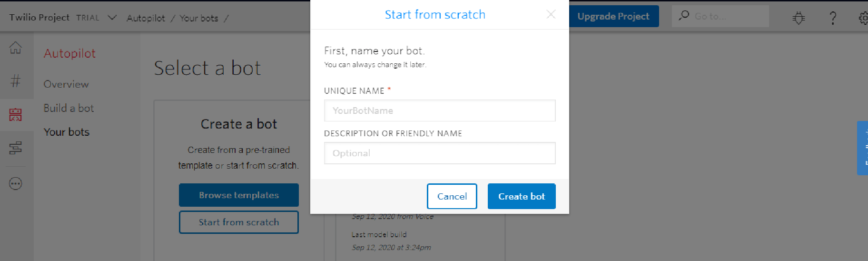The image size is (868, 261).
Task: Open the help question mark icon
Action: [x=833, y=18]
